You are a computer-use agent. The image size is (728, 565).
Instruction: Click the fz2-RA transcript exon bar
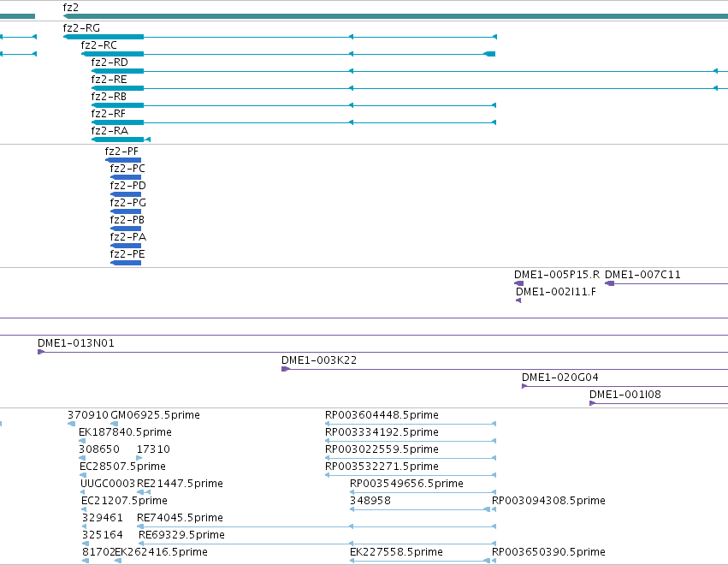pos(117,140)
